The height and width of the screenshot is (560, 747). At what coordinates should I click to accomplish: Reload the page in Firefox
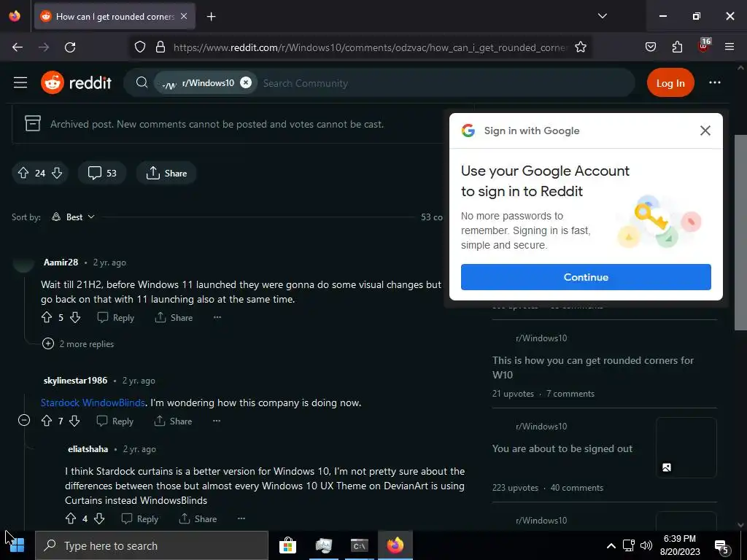pos(70,47)
